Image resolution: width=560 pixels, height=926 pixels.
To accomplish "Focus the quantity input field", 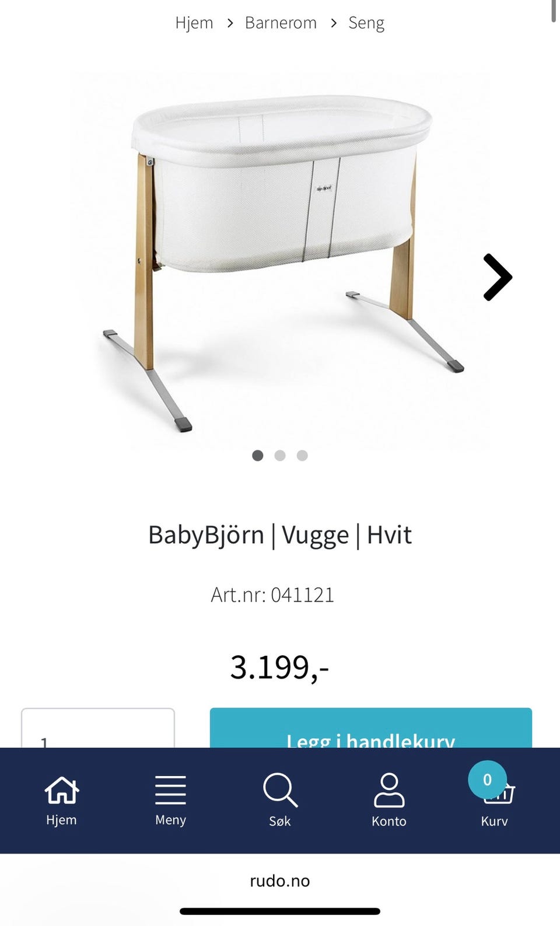I will point(98,728).
